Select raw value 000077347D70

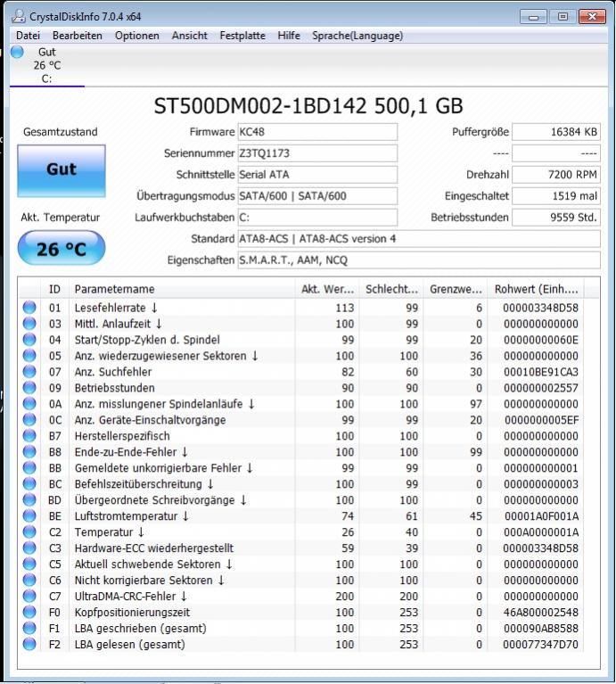[x=541, y=644]
